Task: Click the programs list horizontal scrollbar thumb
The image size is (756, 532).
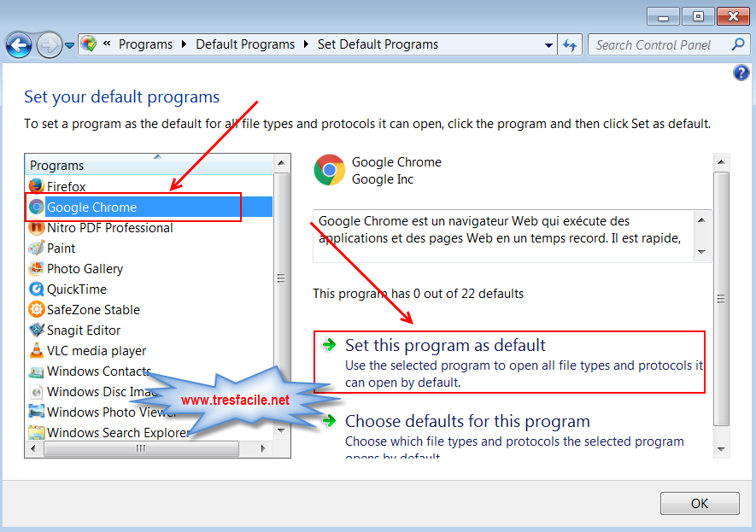Action: pyautogui.click(x=141, y=448)
